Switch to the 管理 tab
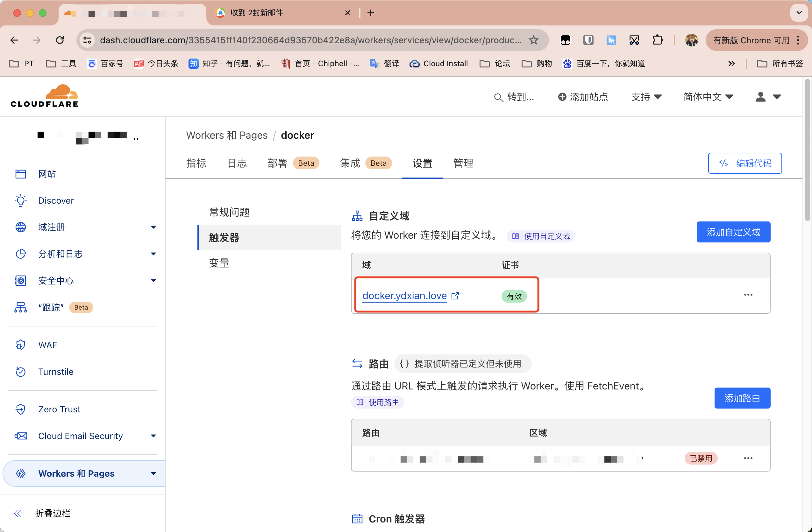Screen dimensions: 812x532 [x=463, y=163]
